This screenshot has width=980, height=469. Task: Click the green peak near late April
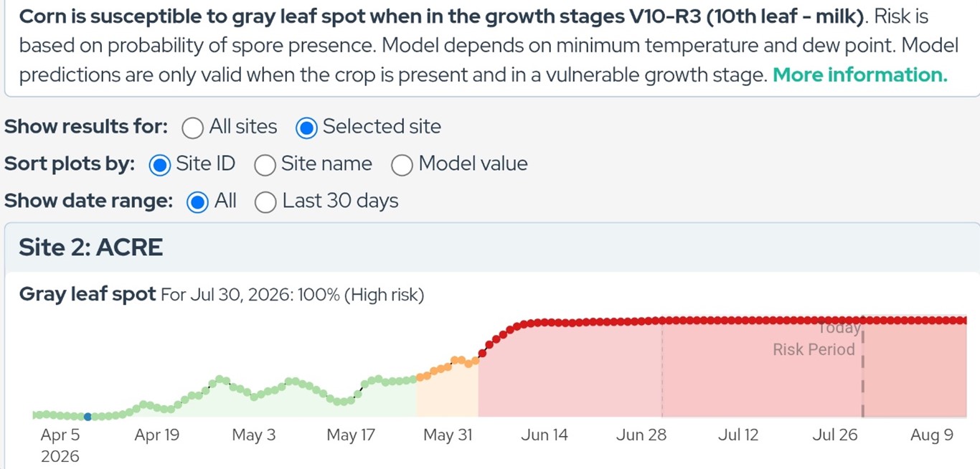(220, 379)
